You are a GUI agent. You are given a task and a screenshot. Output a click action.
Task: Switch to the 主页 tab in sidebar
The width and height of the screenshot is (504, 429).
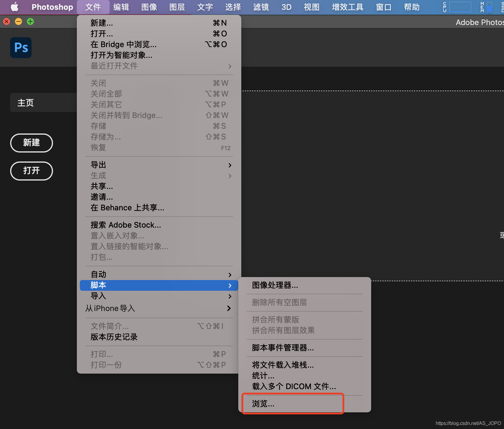25,102
